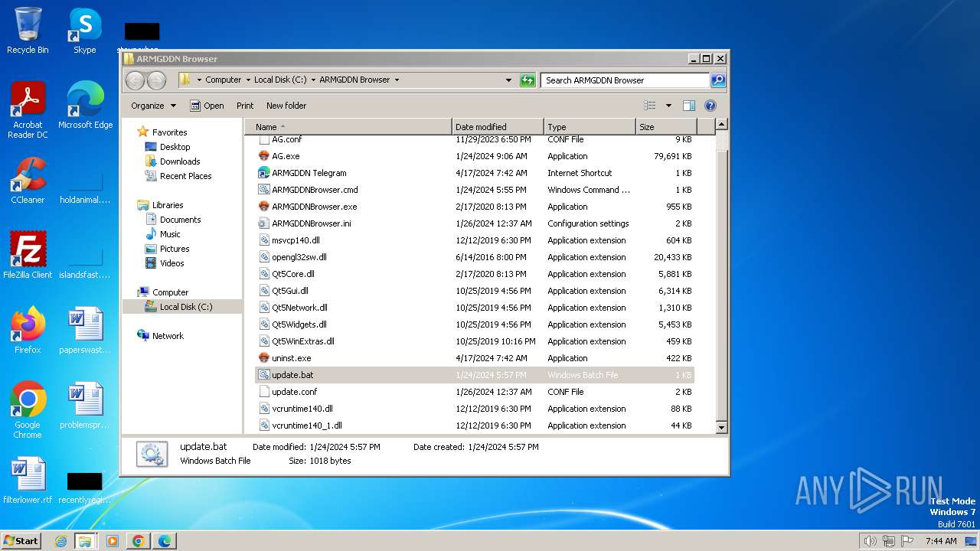The width and height of the screenshot is (980, 551).
Task: Open the Skype desktop shortcut
Action: click(x=85, y=31)
